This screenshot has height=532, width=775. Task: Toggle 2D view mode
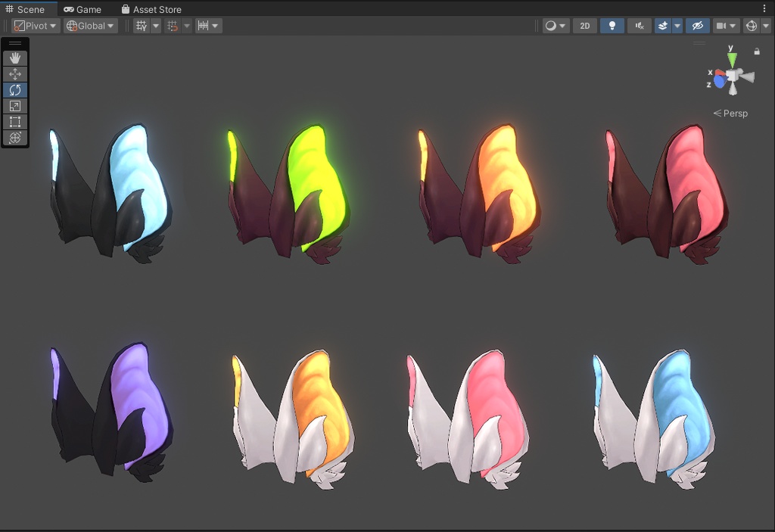584,25
